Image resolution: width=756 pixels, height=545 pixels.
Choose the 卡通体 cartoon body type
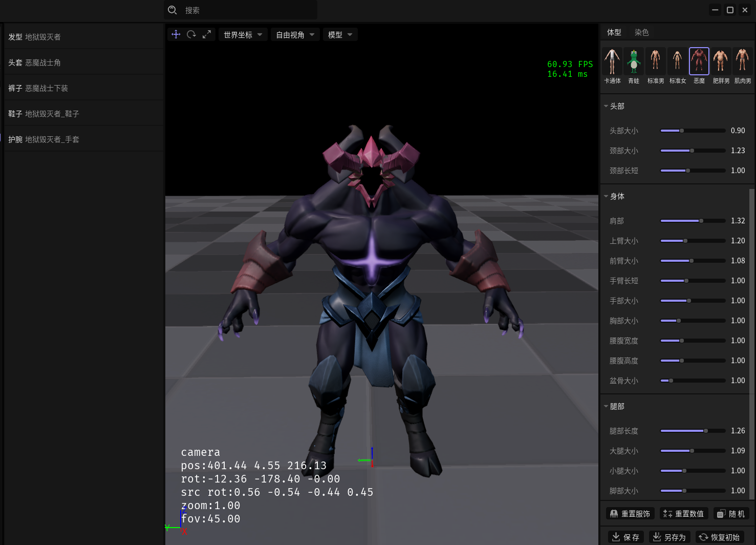coord(612,66)
